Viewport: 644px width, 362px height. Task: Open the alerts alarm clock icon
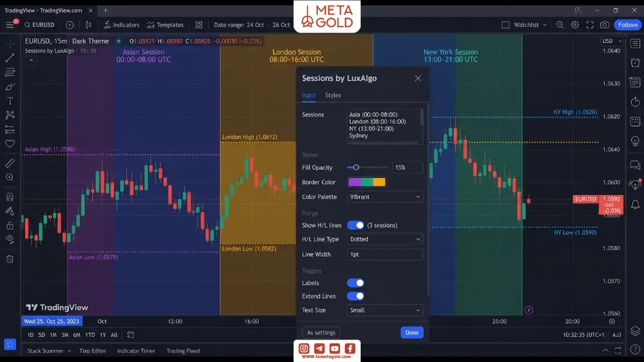click(x=635, y=63)
